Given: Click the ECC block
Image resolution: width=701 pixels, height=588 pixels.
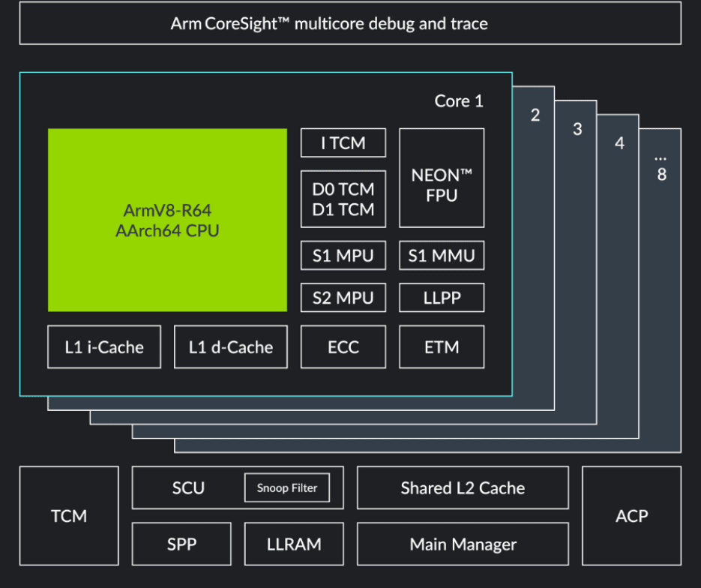Looking at the screenshot, I should (343, 346).
